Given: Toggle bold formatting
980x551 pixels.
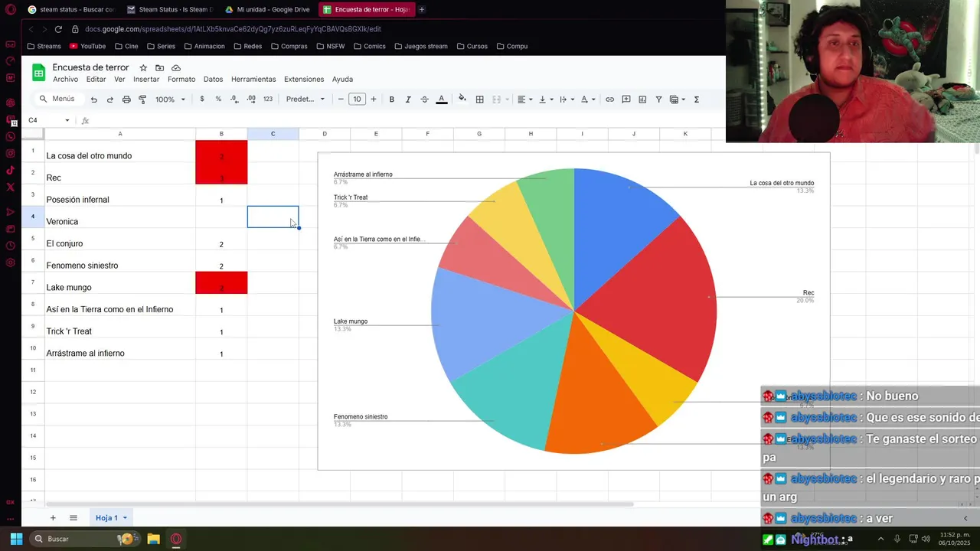Looking at the screenshot, I should click(391, 99).
